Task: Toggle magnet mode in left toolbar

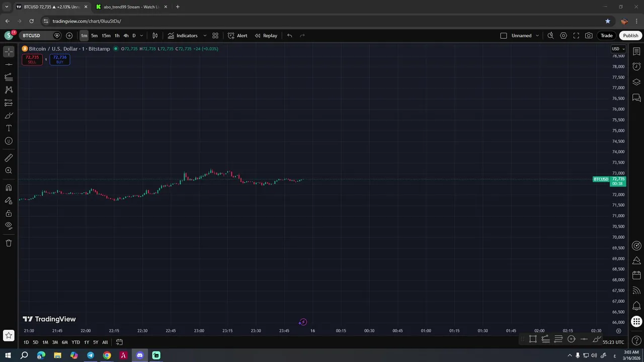Action: [9, 188]
